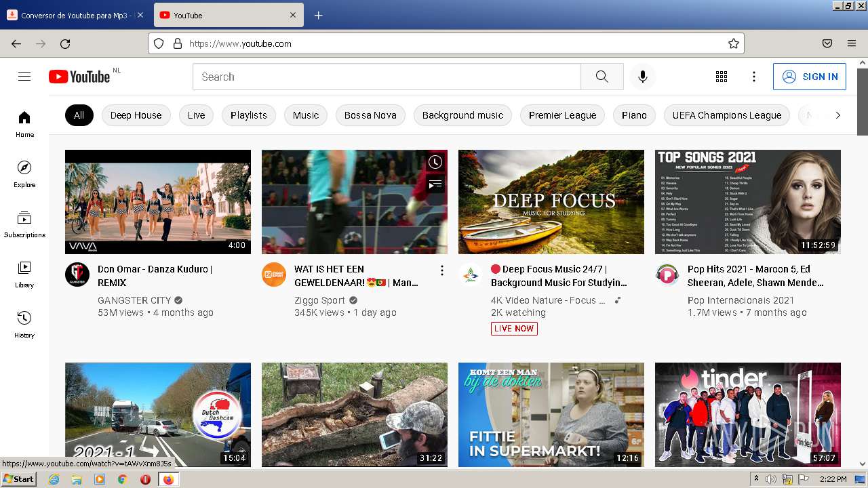Play the Dutch Dashcam thumbnail
Screen dimensions: 868x488
coord(158,415)
